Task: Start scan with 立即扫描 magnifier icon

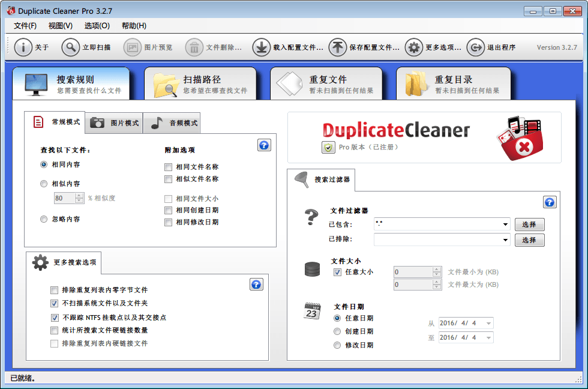Action: [71, 47]
